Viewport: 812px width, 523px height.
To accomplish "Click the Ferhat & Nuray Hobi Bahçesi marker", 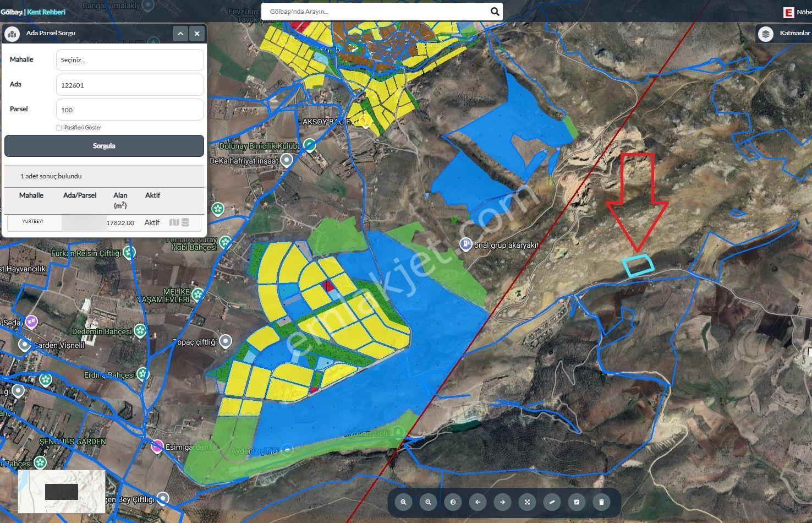I will tap(226, 242).
